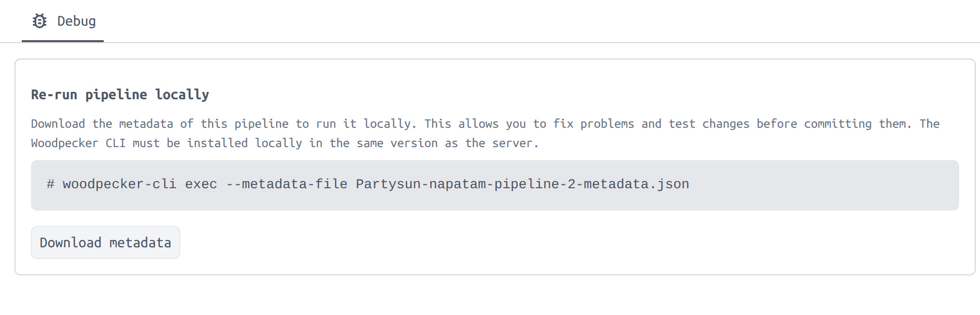Click the Debug label text

tap(76, 21)
